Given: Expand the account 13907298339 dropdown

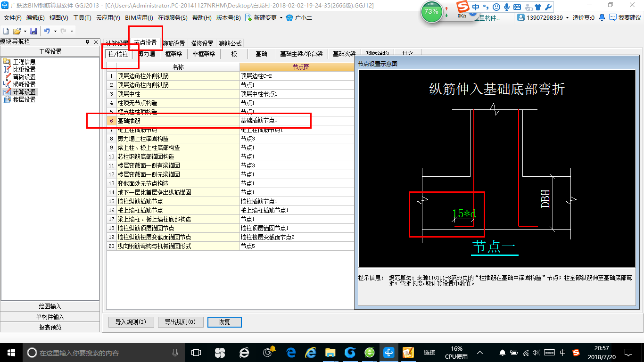Looking at the screenshot, I should [x=568, y=18].
